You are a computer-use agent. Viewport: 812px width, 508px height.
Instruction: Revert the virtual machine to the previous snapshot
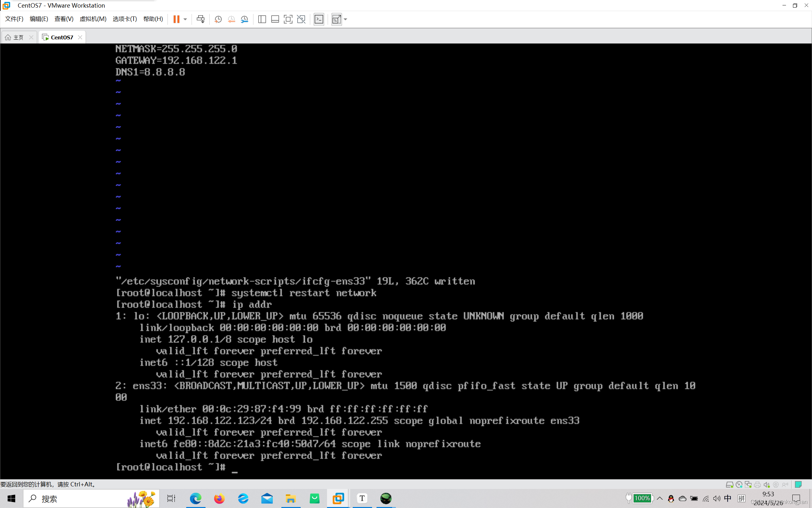pyautogui.click(x=232, y=19)
